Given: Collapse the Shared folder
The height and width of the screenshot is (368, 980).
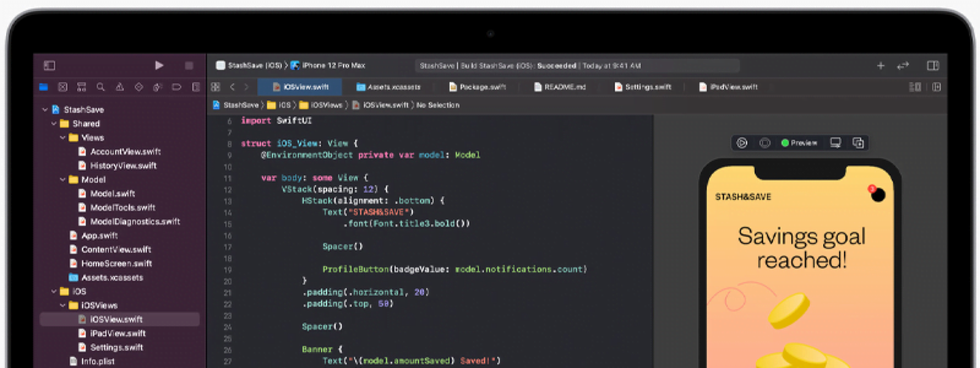Looking at the screenshot, I should (x=54, y=123).
